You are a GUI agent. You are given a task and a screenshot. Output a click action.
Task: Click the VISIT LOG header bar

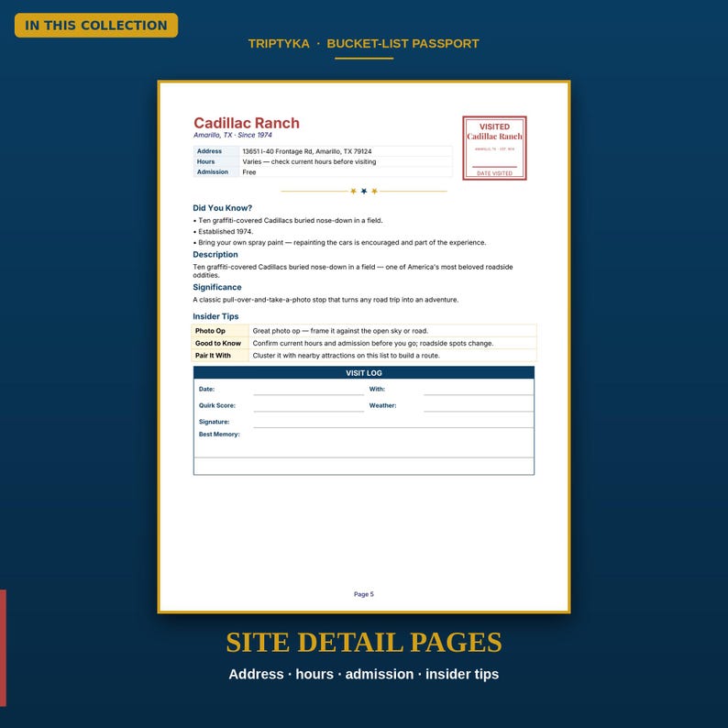[x=364, y=373]
